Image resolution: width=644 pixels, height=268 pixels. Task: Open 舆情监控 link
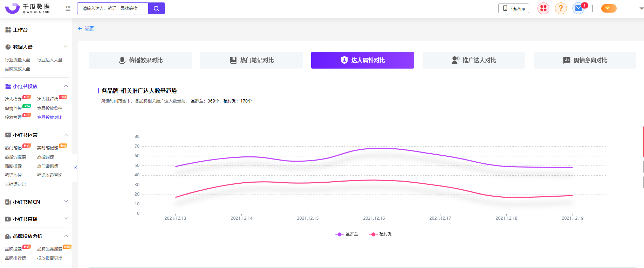[13, 108]
